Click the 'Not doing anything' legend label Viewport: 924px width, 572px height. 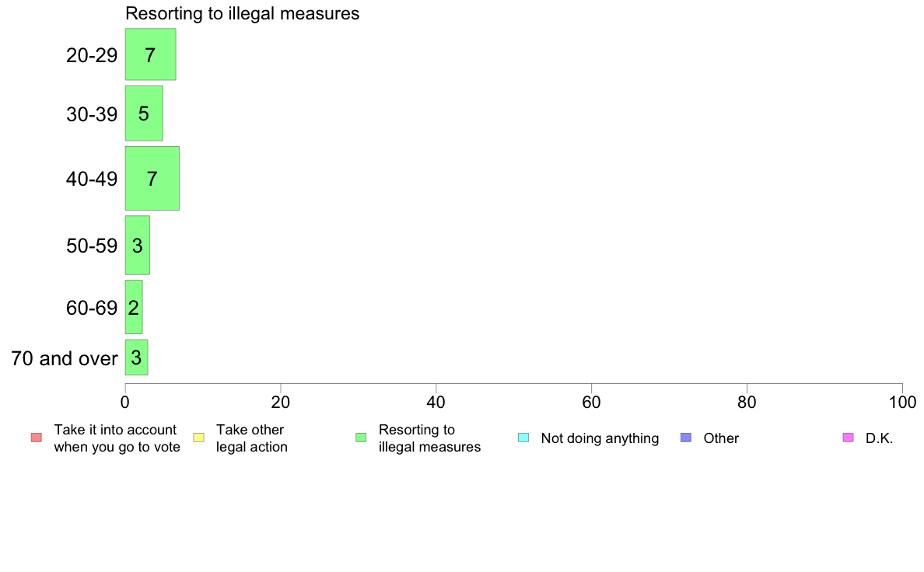point(600,438)
